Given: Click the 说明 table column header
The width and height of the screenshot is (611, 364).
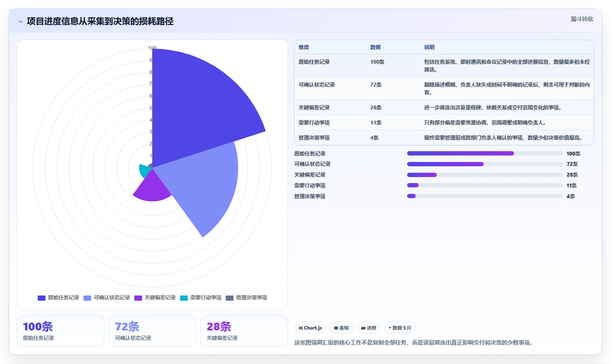Looking at the screenshot, I should click(x=429, y=47).
